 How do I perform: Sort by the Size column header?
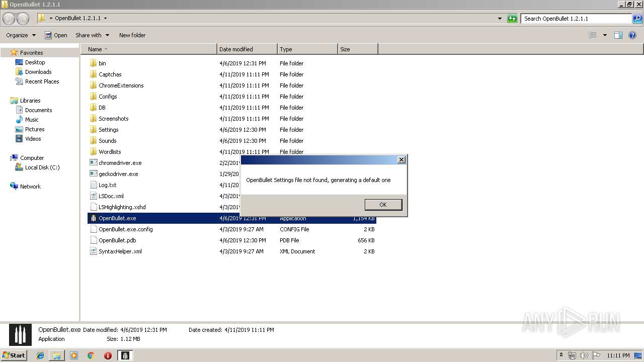pos(358,49)
